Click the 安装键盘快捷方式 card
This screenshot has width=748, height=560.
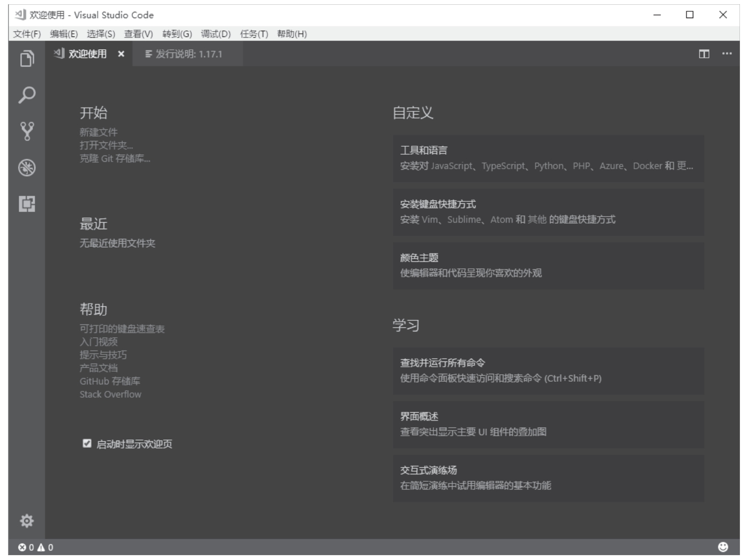548,212
